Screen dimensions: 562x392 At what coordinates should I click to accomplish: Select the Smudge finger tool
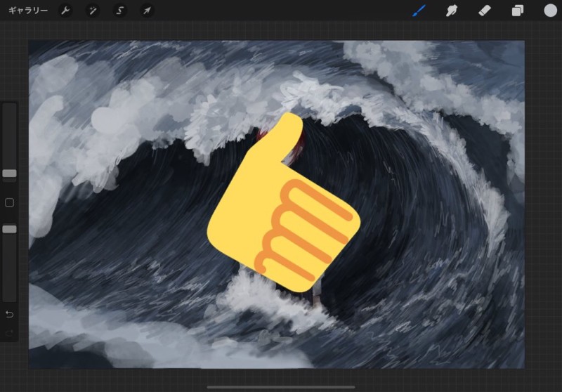pyautogui.click(x=452, y=11)
